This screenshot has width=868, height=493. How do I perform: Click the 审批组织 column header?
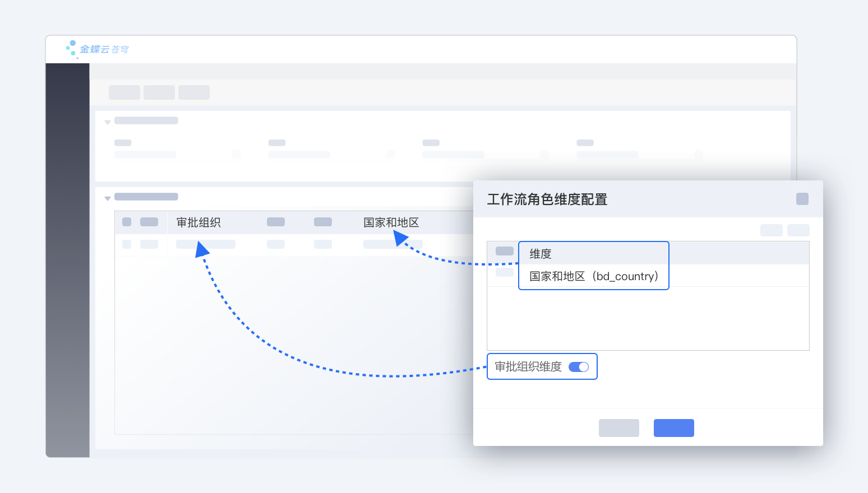(x=198, y=222)
